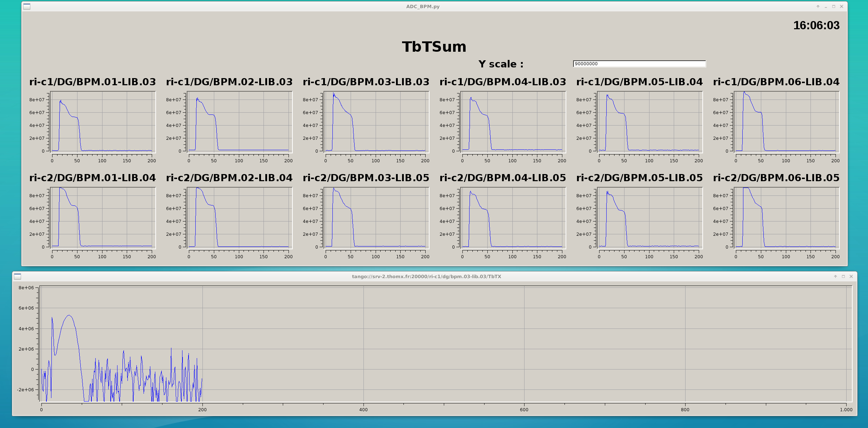
Task: Click the 16:06:03 clock display
Action: click(816, 25)
